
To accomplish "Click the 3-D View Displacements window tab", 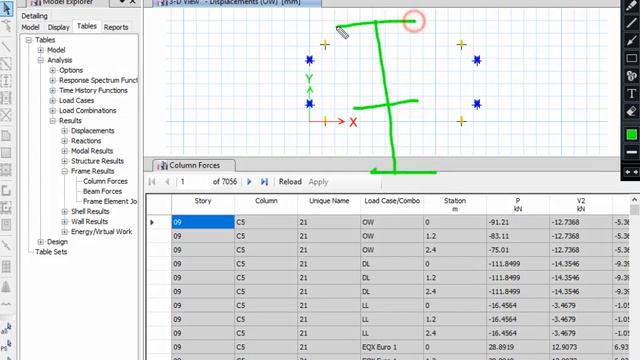I will 237,3.
